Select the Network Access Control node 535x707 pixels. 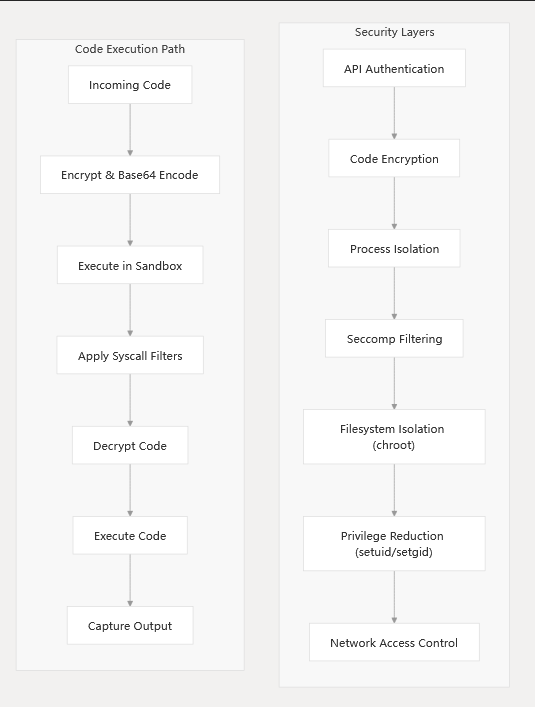(x=394, y=643)
